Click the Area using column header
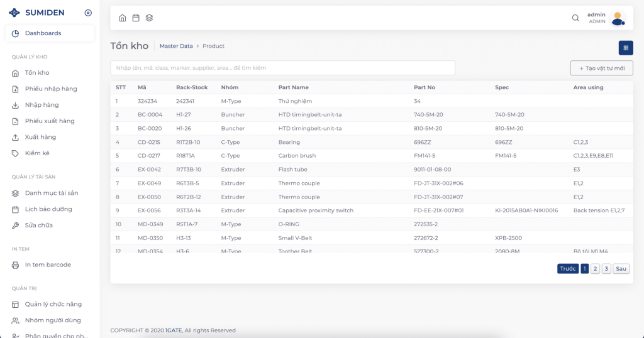This screenshot has height=338, width=644. coord(588,87)
